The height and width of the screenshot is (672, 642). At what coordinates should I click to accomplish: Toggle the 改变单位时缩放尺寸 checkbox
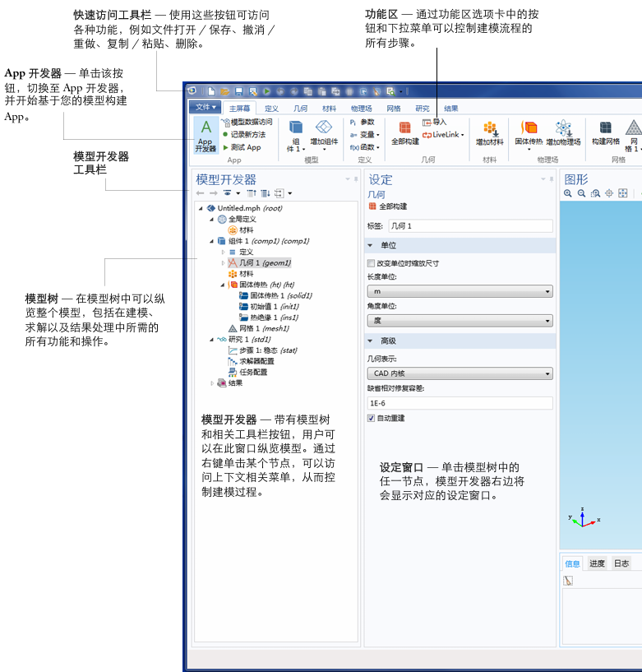tap(372, 263)
